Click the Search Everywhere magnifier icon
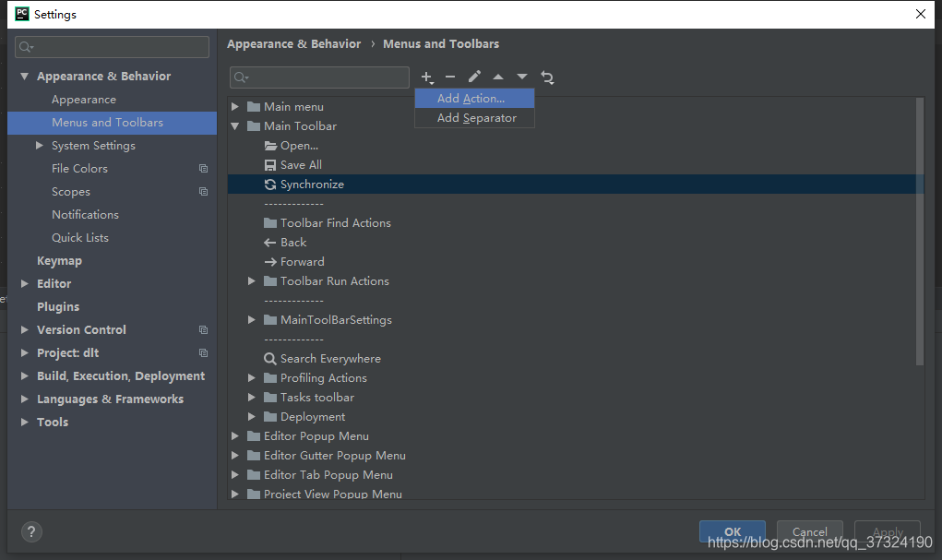This screenshot has width=942, height=560. point(270,359)
